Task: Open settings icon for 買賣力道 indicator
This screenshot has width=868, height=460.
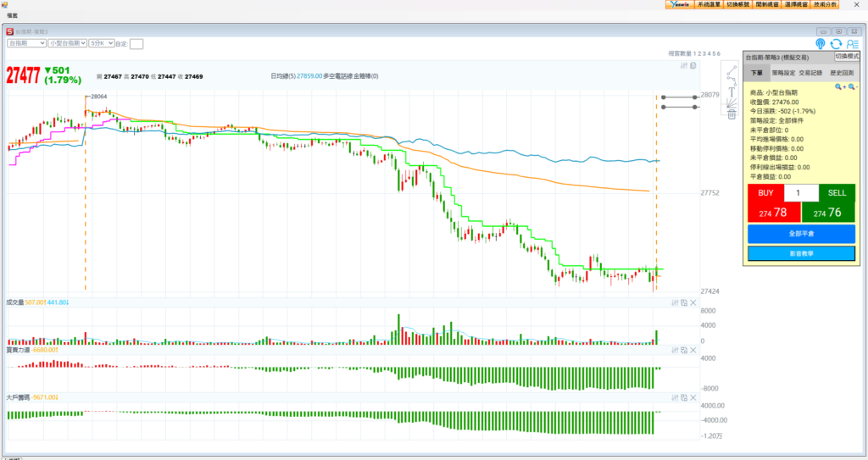Action: point(675,350)
